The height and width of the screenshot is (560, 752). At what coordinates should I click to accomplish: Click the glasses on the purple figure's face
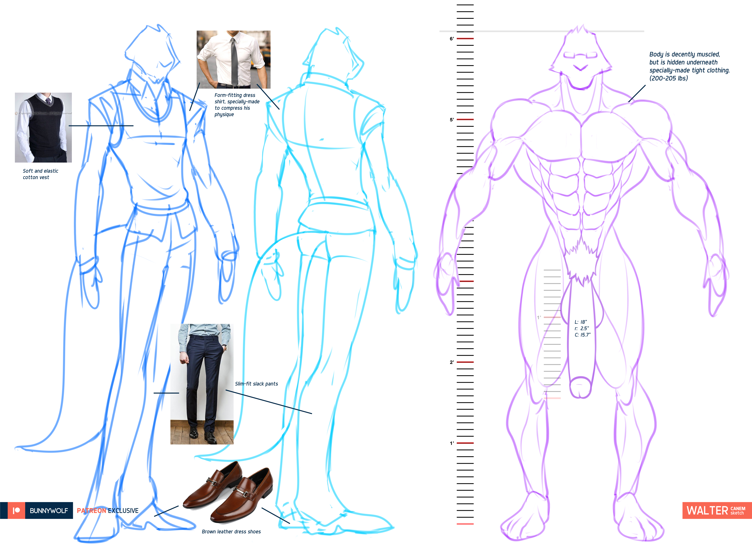click(x=580, y=55)
